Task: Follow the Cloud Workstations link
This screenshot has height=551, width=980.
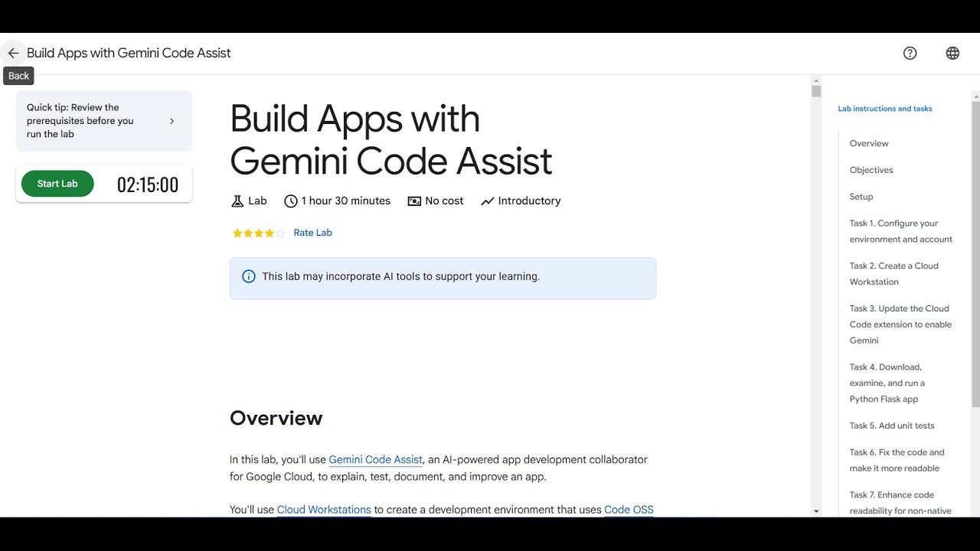Action: pos(324,510)
